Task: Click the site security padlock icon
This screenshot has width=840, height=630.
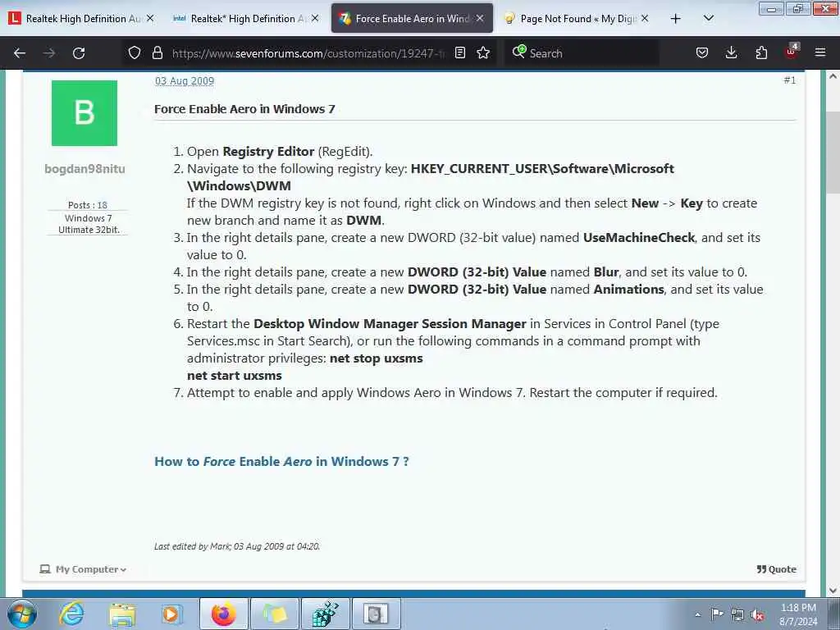Action: click(x=157, y=52)
